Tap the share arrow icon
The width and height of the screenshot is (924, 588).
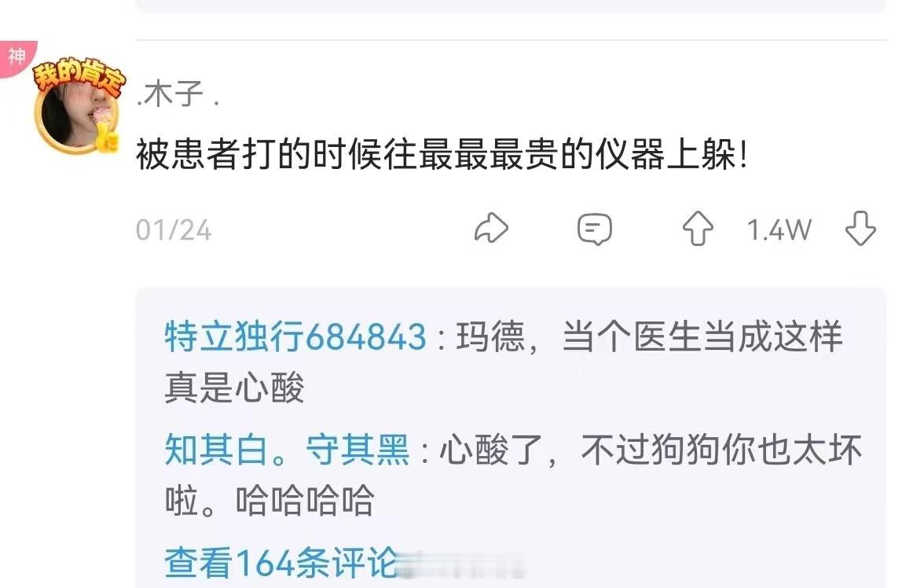(491, 229)
